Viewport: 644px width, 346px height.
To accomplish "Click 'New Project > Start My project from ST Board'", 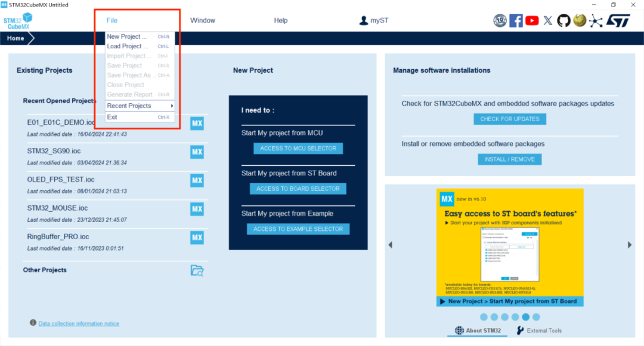I will tap(510, 301).
